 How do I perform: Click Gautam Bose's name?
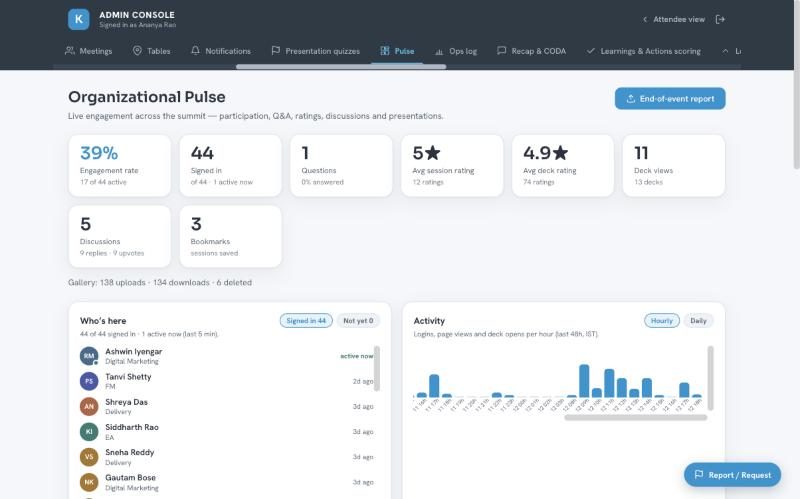click(131, 478)
